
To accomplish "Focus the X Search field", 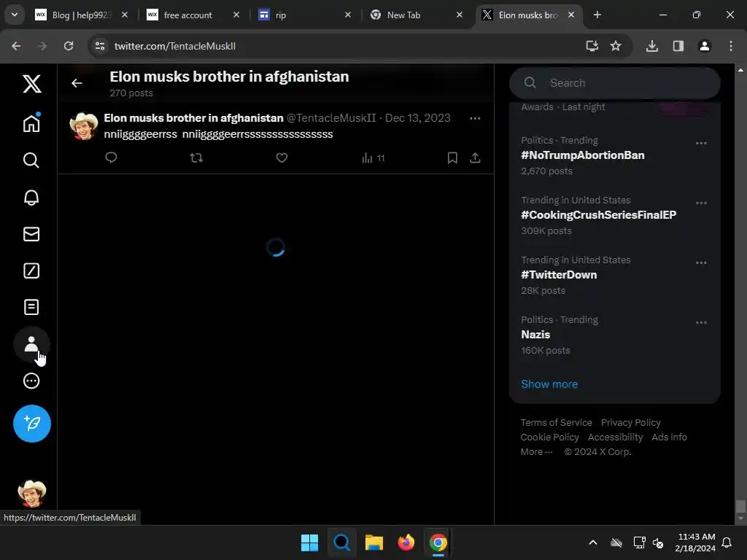I will point(614,83).
